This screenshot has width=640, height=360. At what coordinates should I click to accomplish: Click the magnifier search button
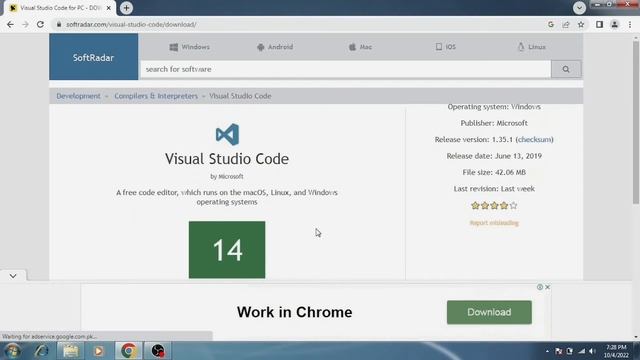tap(566, 69)
